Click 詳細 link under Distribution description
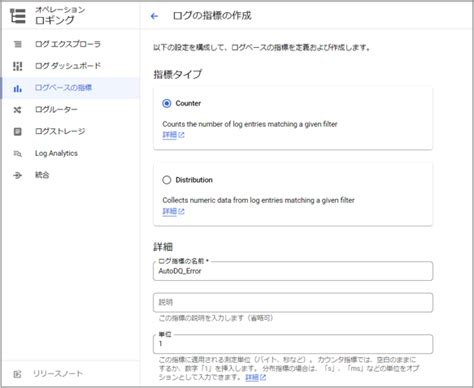 pos(169,211)
